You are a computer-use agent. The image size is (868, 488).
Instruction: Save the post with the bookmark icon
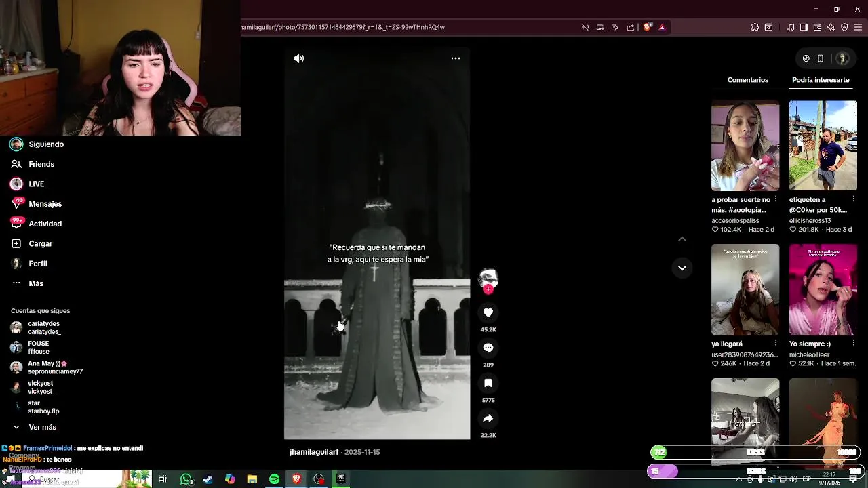tap(488, 383)
